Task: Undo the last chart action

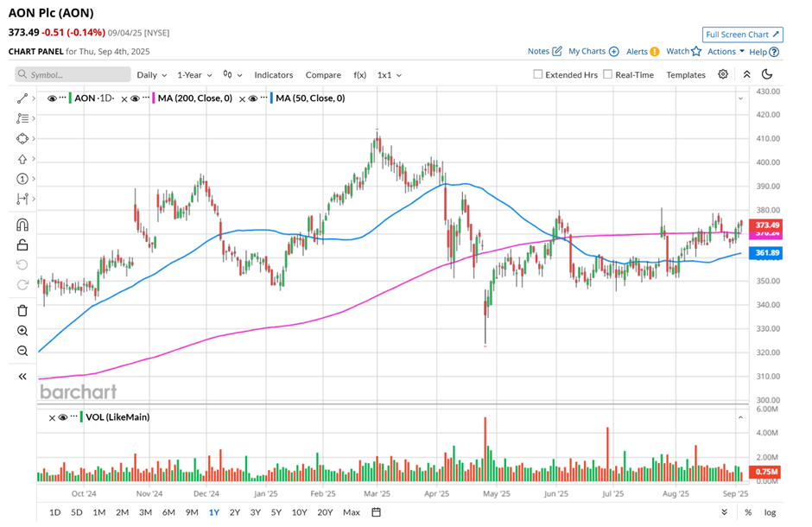Action: pyautogui.click(x=22, y=265)
